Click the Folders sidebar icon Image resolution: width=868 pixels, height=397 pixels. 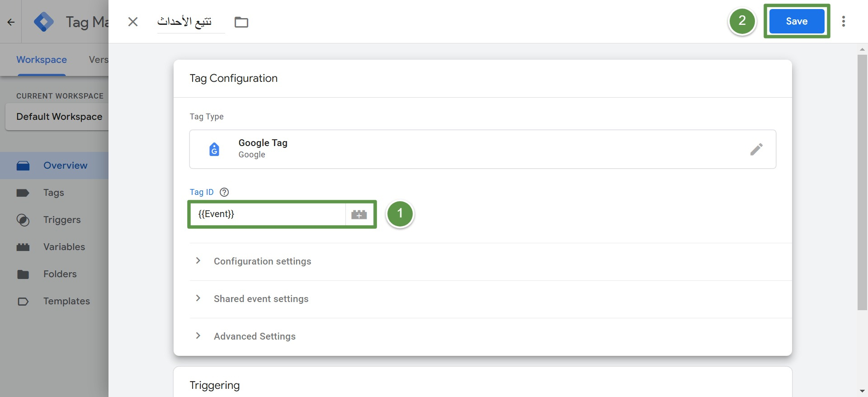23,274
